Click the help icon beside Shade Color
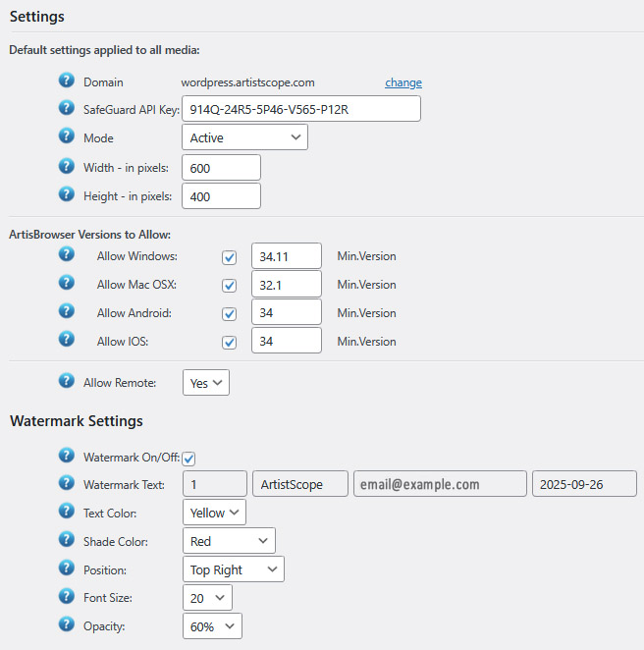Image resolution: width=644 pixels, height=650 pixels. click(x=67, y=539)
